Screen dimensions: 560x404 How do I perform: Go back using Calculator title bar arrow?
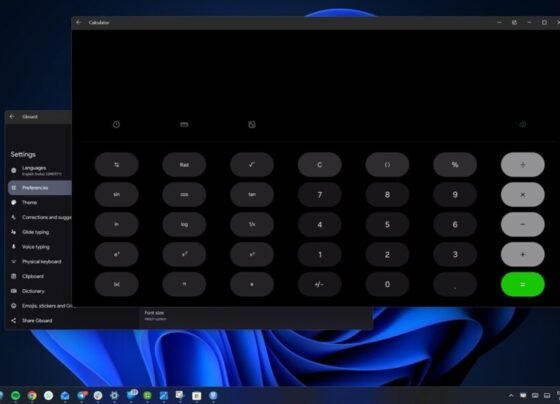coord(79,22)
